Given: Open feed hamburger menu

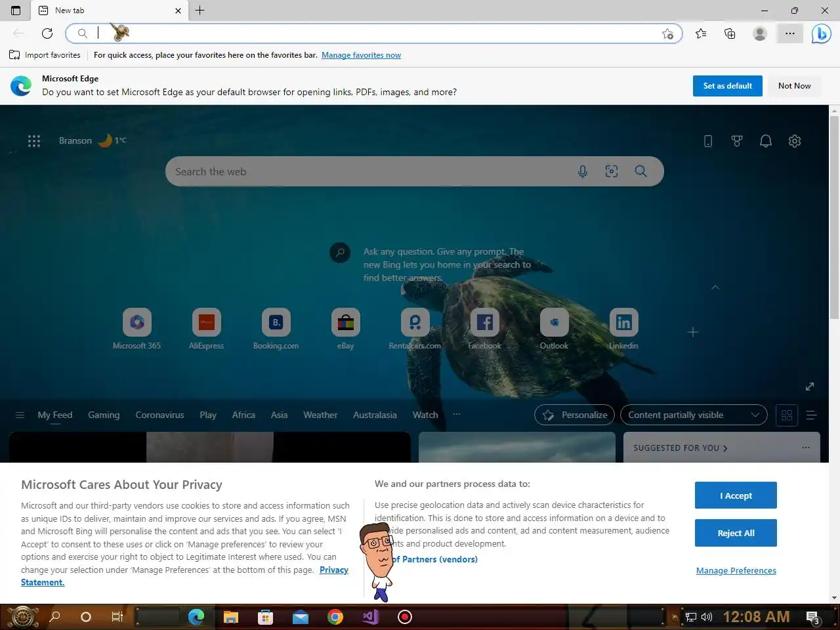Looking at the screenshot, I should [x=20, y=415].
